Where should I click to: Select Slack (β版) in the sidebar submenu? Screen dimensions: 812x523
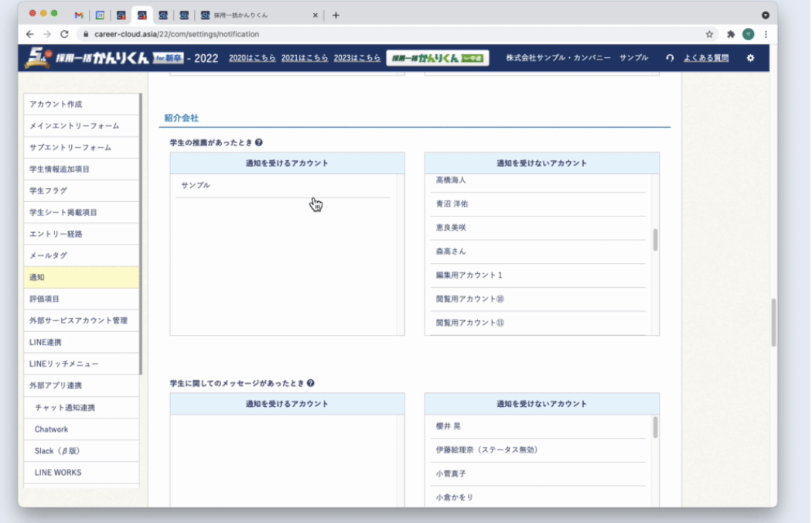coord(57,450)
